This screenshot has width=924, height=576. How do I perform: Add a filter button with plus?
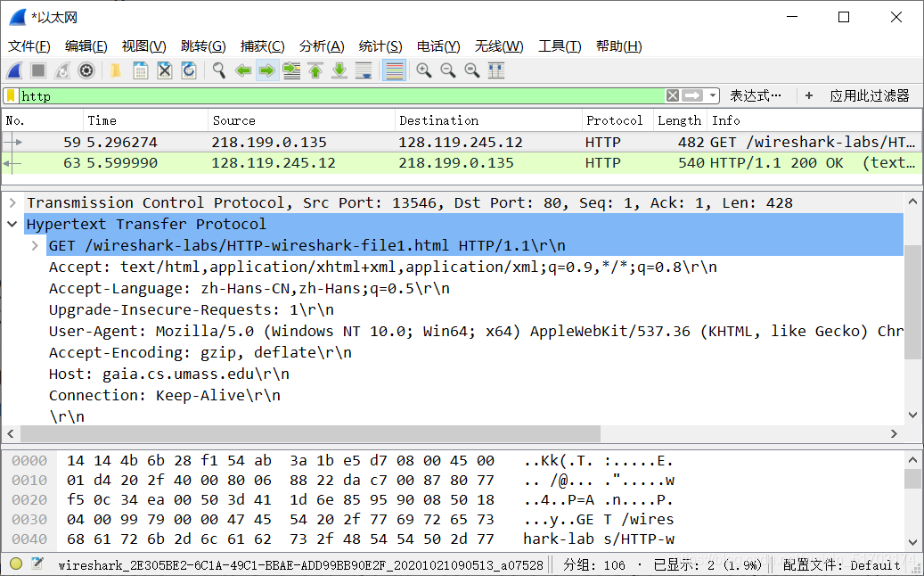point(808,95)
